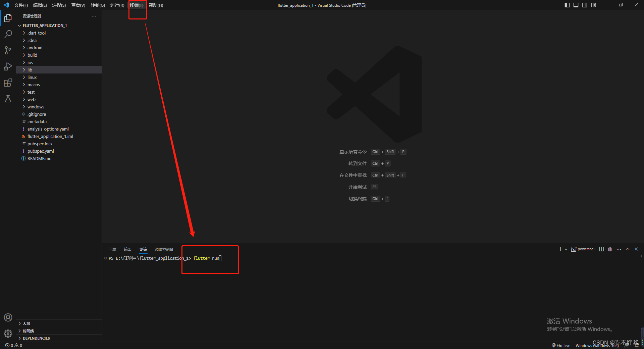Viewport: 644px width, 349px height.
Task: Open the .gitignore file
Action: [59, 114]
